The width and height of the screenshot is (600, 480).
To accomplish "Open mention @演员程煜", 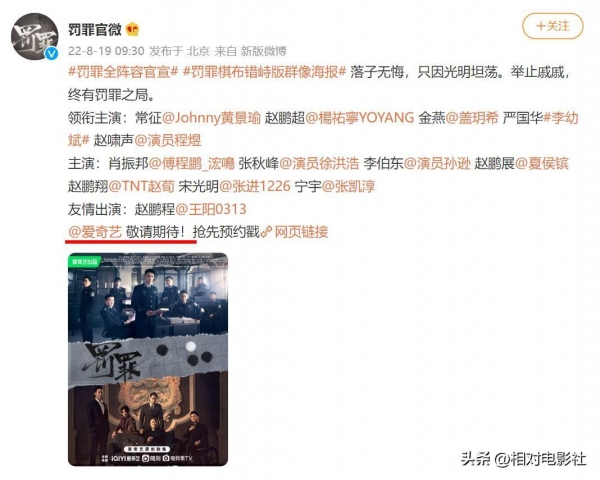I will (168, 140).
